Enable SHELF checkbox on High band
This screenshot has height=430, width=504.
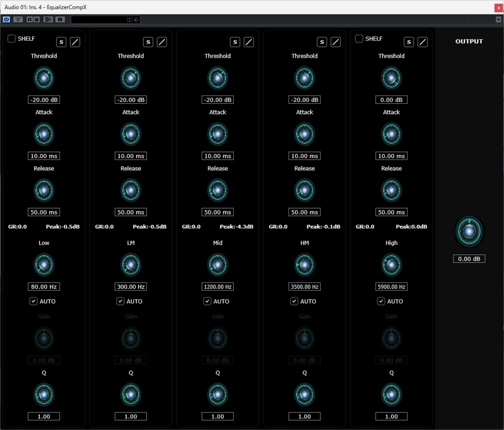coord(359,38)
